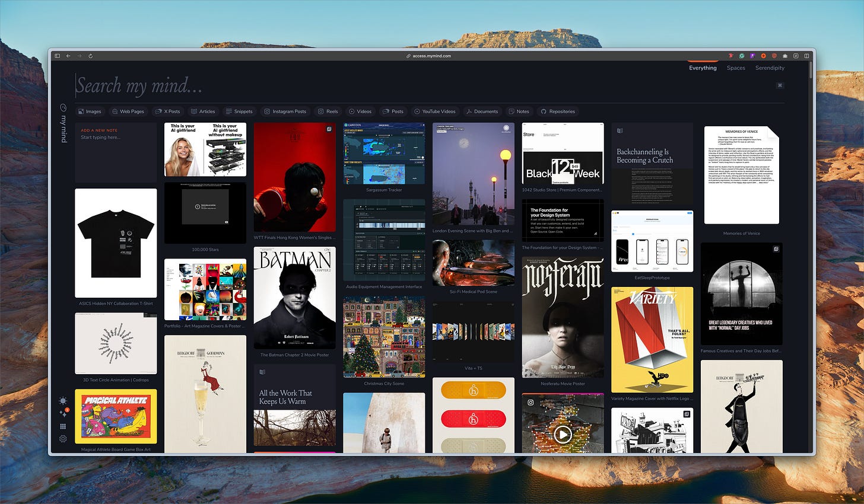Open the Nosferatu Movie Poster card
The image size is (864, 504).
(x=563, y=317)
